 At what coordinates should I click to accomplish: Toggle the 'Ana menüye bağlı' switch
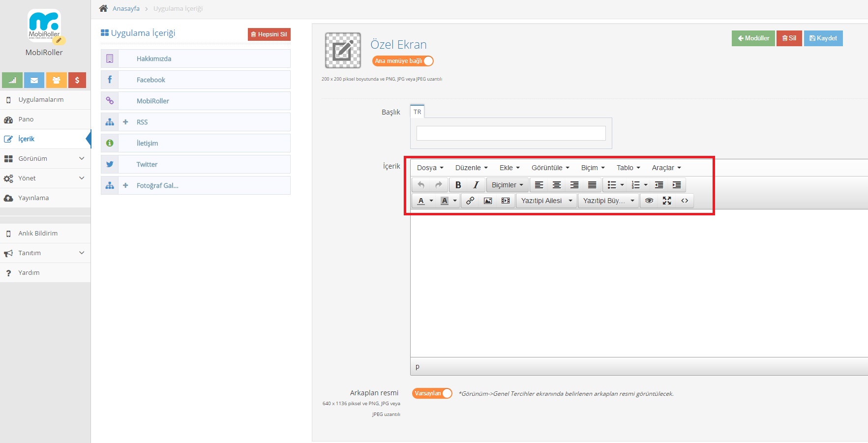403,61
